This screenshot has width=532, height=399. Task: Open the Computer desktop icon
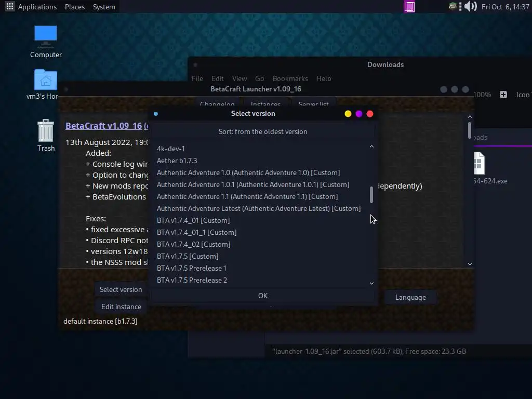[46, 37]
